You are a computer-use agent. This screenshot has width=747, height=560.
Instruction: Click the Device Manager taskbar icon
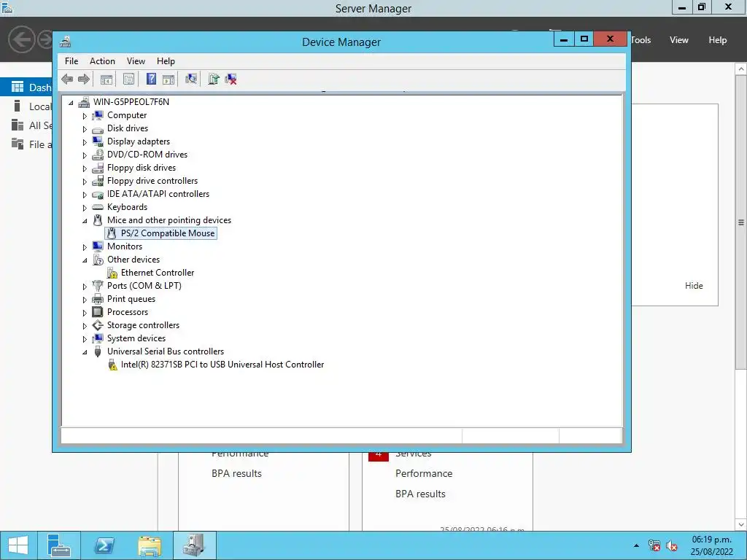(x=194, y=545)
